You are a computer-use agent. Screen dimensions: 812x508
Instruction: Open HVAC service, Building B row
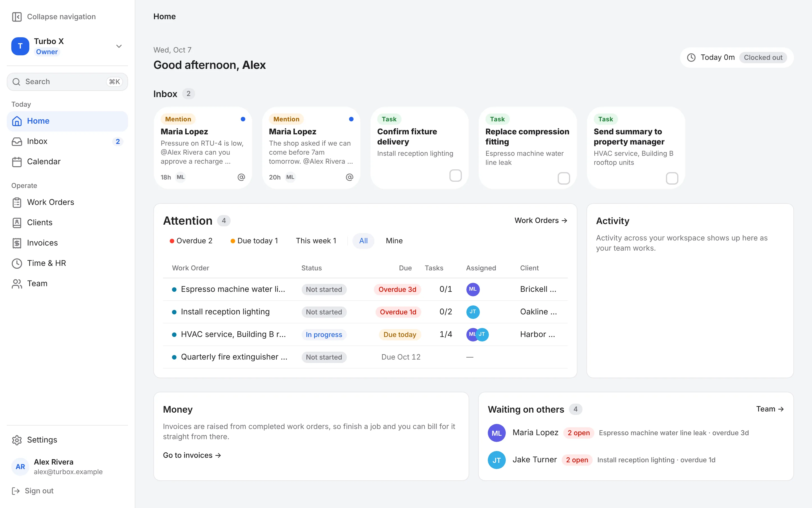[x=365, y=334]
